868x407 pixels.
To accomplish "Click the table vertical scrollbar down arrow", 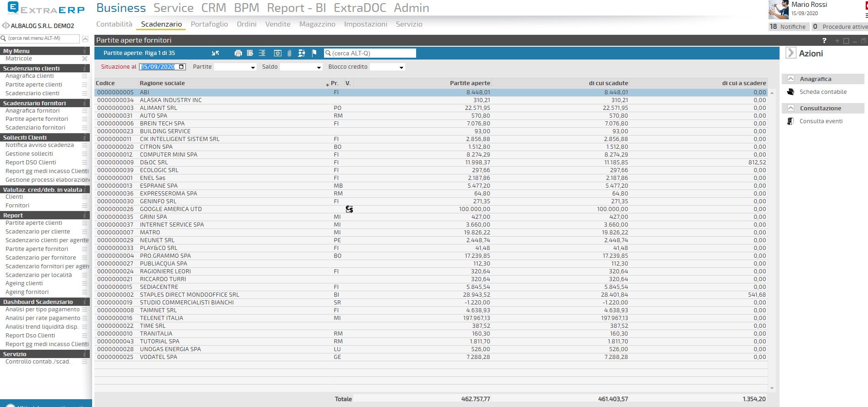I will [772, 388].
